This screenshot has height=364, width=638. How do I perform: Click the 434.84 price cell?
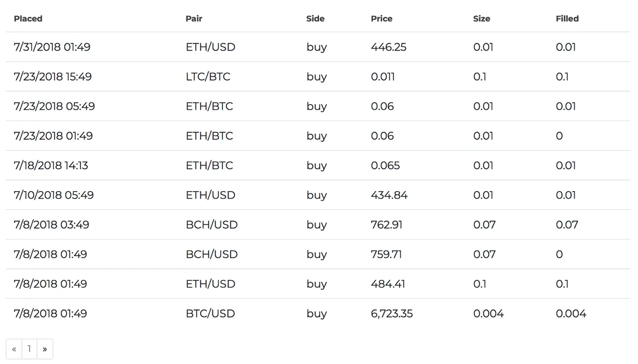[x=389, y=195]
